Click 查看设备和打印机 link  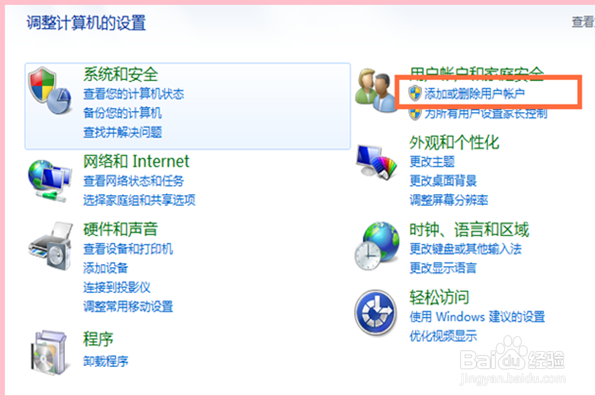(x=128, y=249)
